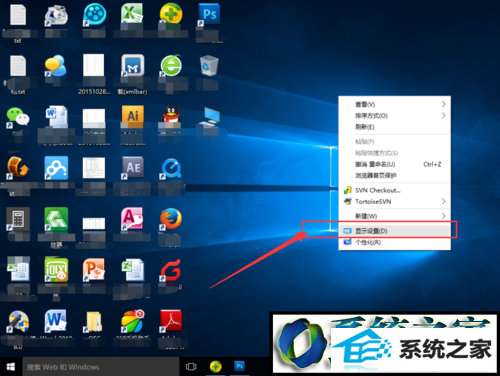Choose SVN Checkout... in the context menu
The image size is (500, 376).
click(395, 190)
